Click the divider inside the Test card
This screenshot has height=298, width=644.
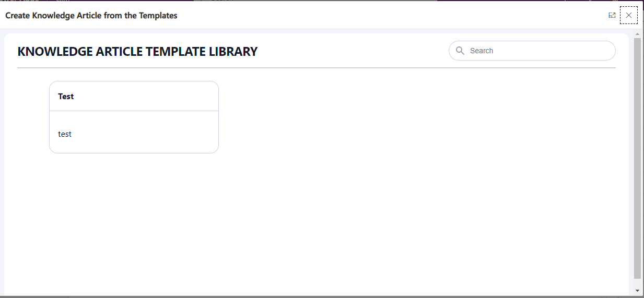pyautogui.click(x=134, y=111)
